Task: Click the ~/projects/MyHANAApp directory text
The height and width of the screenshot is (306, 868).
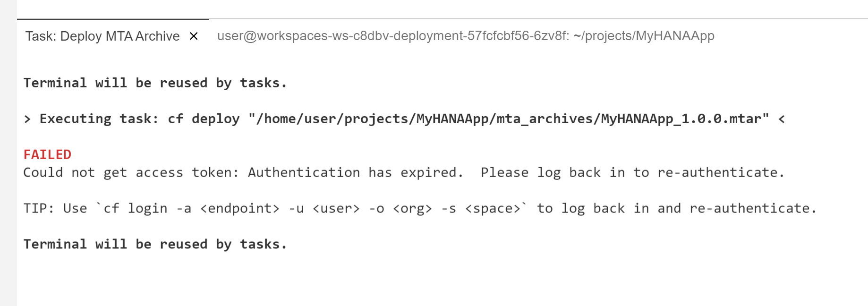Action: point(642,35)
